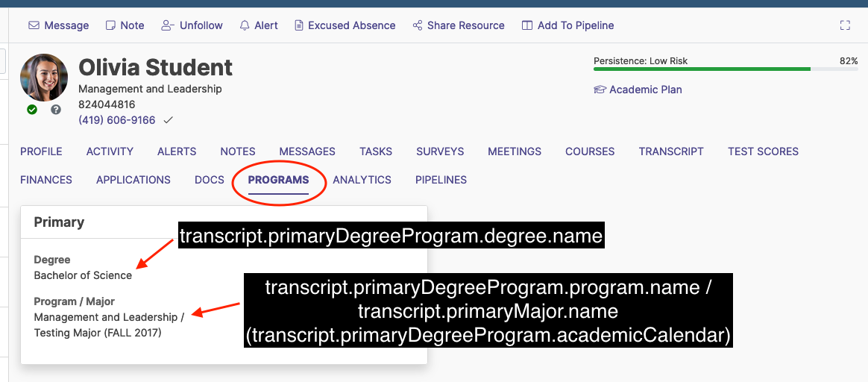The height and width of the screenshot is (382, 868).
Task: Click the Testing Major (FALL 2017) text
Action: click(x=98, y=334)
